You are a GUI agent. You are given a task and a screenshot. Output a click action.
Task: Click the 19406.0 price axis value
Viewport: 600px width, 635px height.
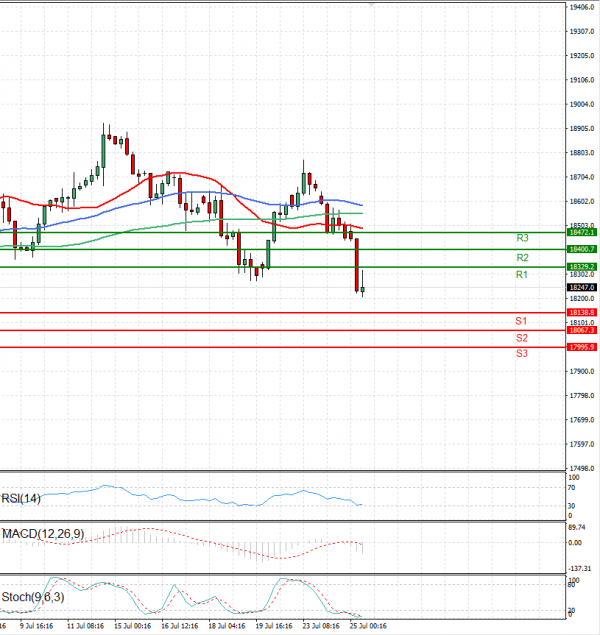coord(582,7)
